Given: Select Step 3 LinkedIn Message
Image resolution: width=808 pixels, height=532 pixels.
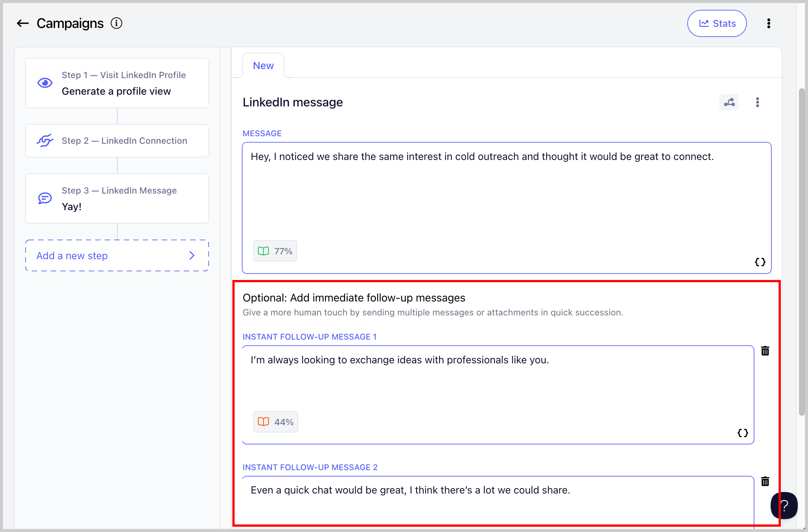Looking at the screenshot, I should [x=117, y=198].
